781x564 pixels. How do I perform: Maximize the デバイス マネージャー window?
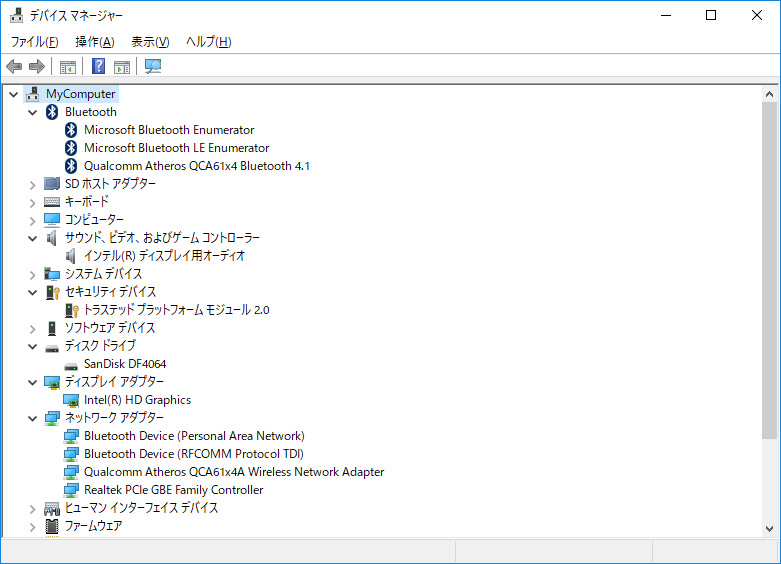point(711,15)
